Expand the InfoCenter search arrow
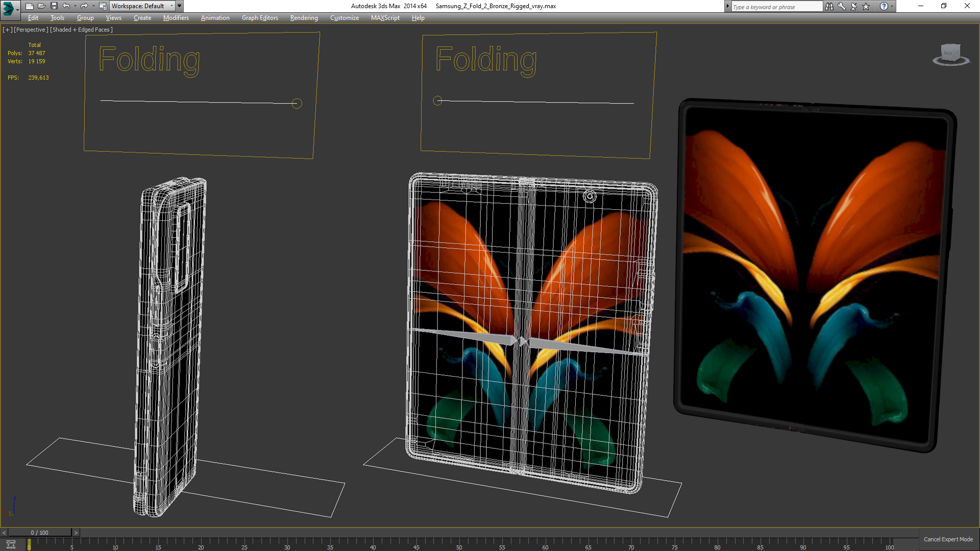The width and height of the screenshot is (980, 551). tap(728, 7)
